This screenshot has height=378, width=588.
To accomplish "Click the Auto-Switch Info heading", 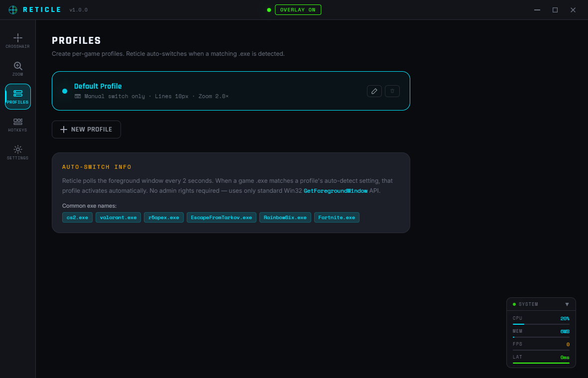I will point(97,167).
